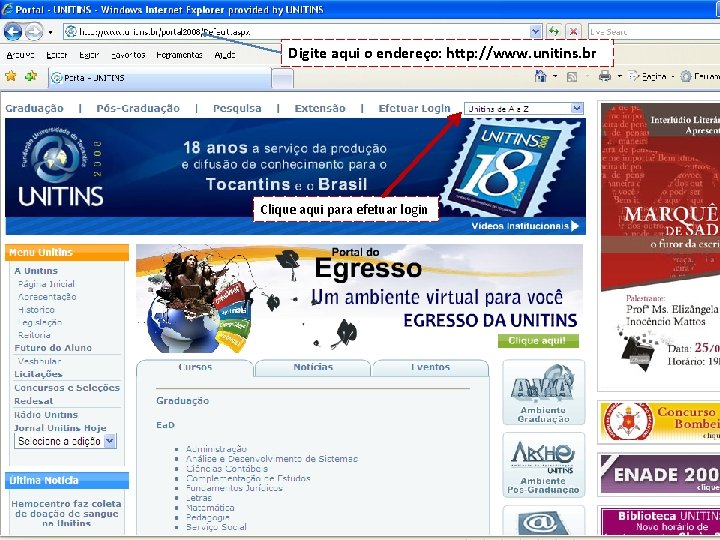
Task: Open the Arquivo menu
Action: [20, 55]
